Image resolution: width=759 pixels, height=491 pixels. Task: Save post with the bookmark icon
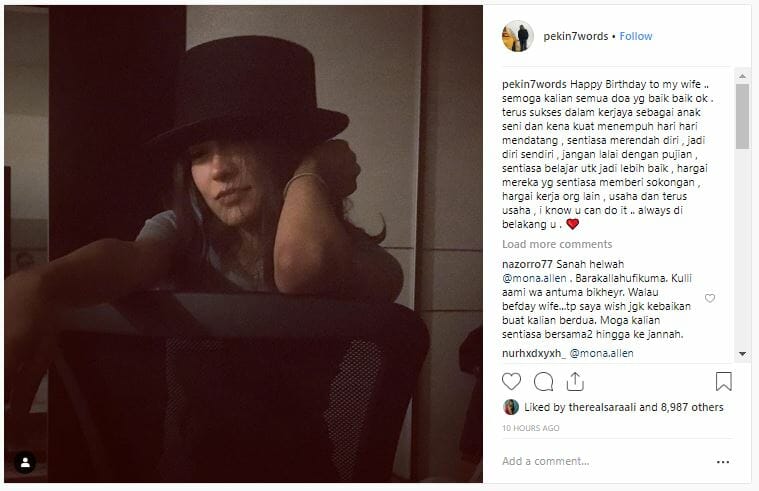click(x=723, y=381)
